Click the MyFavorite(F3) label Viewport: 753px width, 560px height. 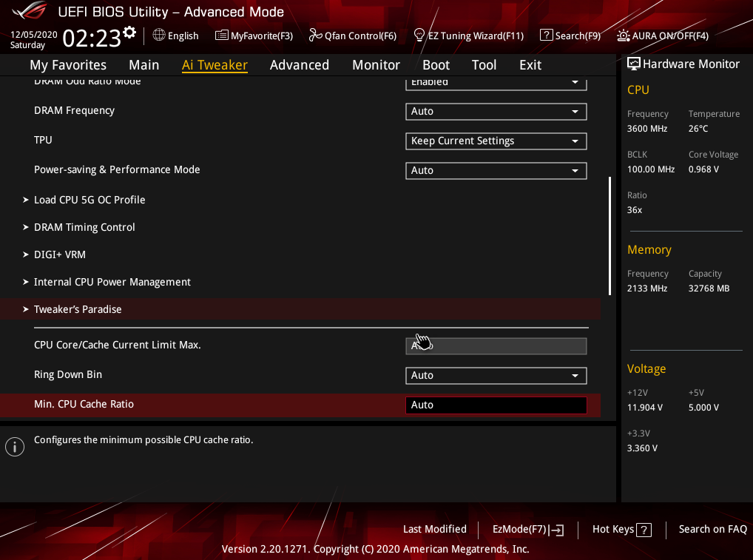click(262, 36)
